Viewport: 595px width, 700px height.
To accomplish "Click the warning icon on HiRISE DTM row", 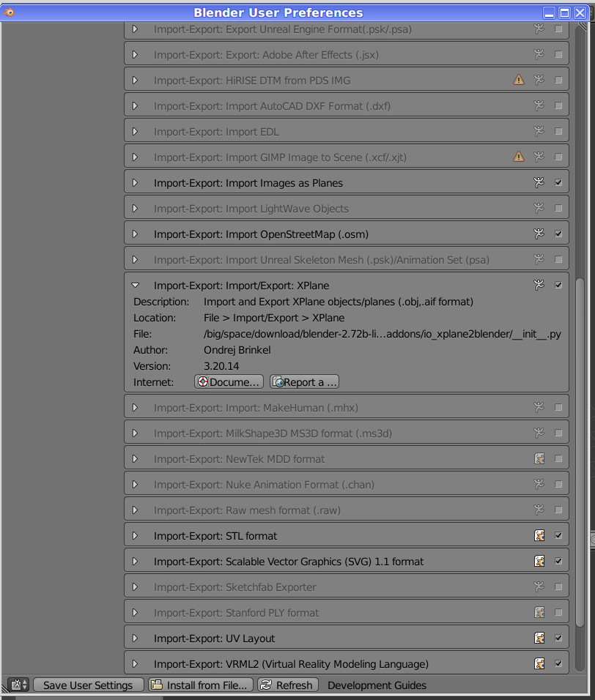I will click(519, 81).
